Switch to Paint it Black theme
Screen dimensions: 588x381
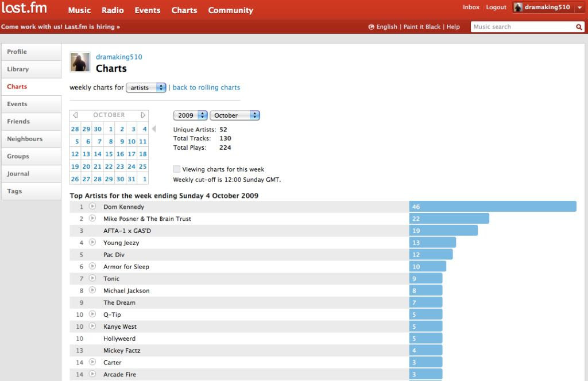[x=422, y=26]
